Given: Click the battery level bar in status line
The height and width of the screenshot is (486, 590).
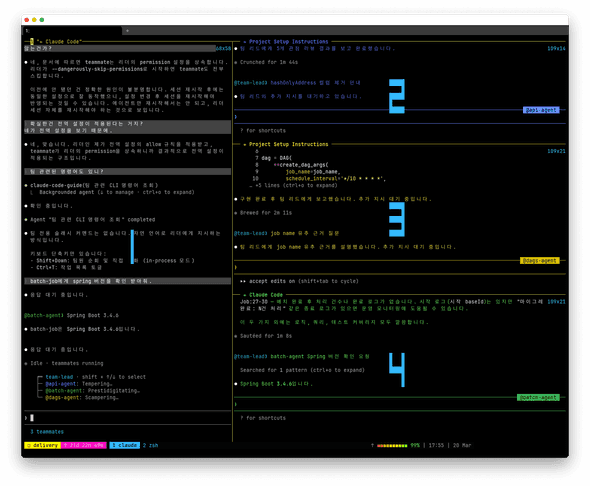Looking at the screenshot, I should coord(392,445).
